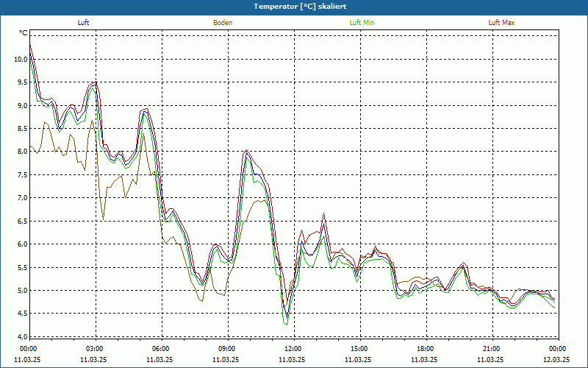
Task: Click the '6,5' y-axis value
Action: coord(23,221)
